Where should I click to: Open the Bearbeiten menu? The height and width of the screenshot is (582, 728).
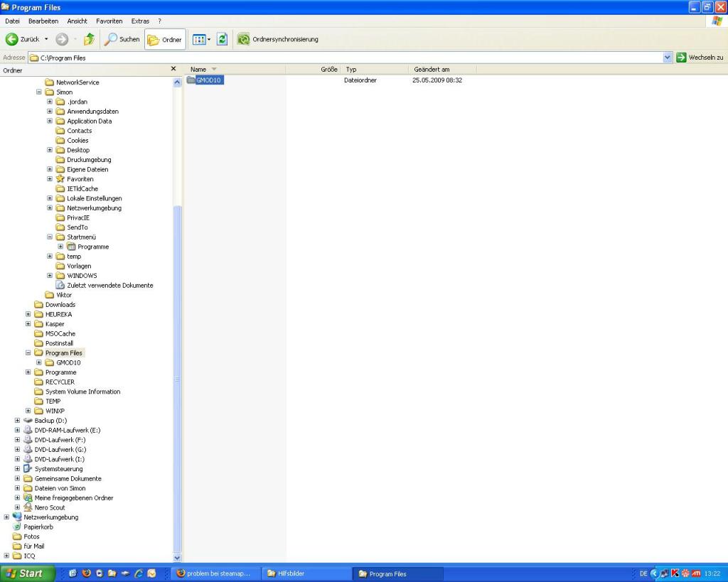43,21
